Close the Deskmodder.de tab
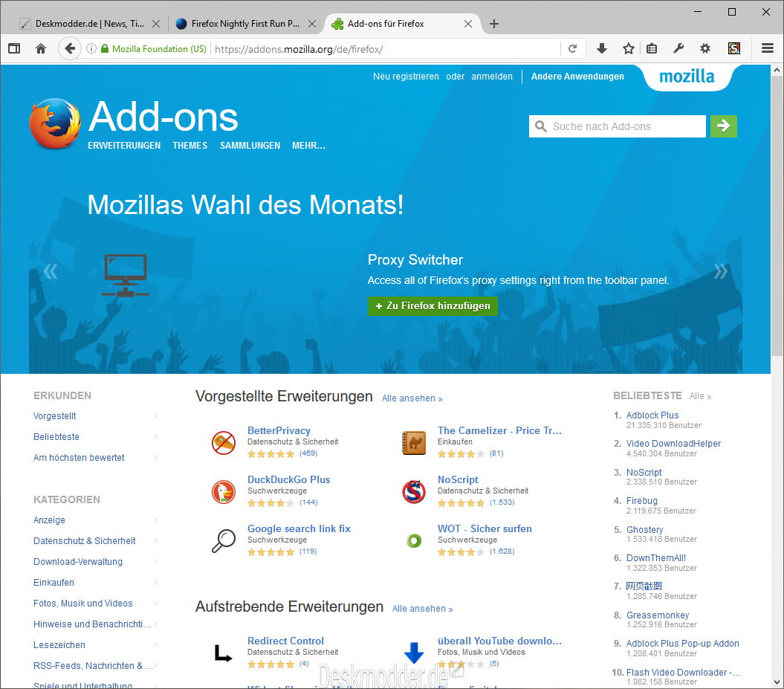 pos(156,24)
